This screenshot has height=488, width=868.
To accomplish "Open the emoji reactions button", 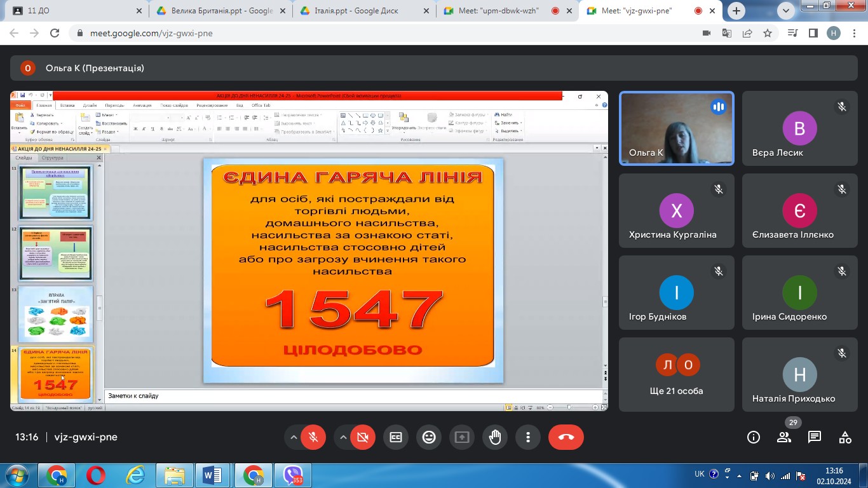I will click(x=429, y=437).
